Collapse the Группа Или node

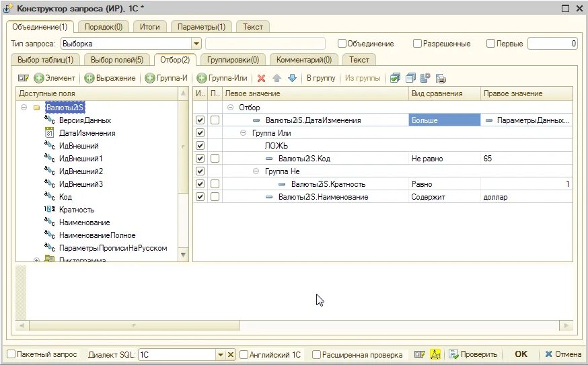(243, 133)
